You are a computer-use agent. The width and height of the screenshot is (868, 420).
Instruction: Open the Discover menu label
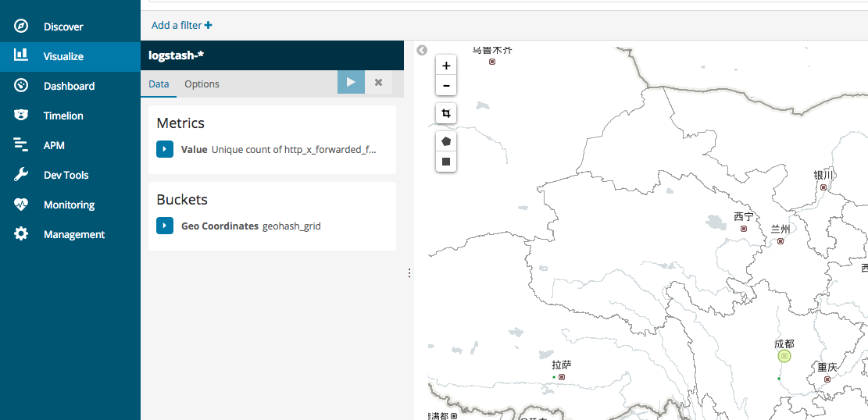click(63, 27)
